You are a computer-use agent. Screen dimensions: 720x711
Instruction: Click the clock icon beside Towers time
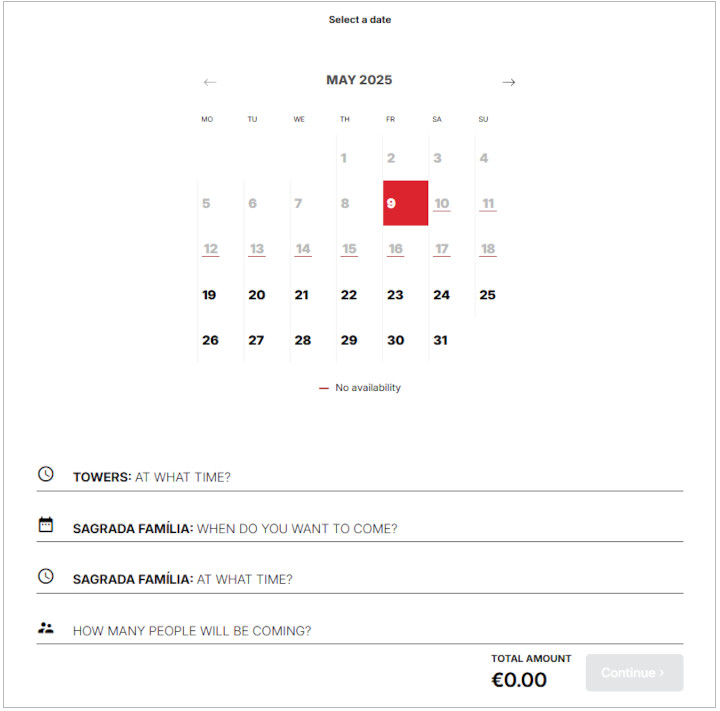coord(46,474)
